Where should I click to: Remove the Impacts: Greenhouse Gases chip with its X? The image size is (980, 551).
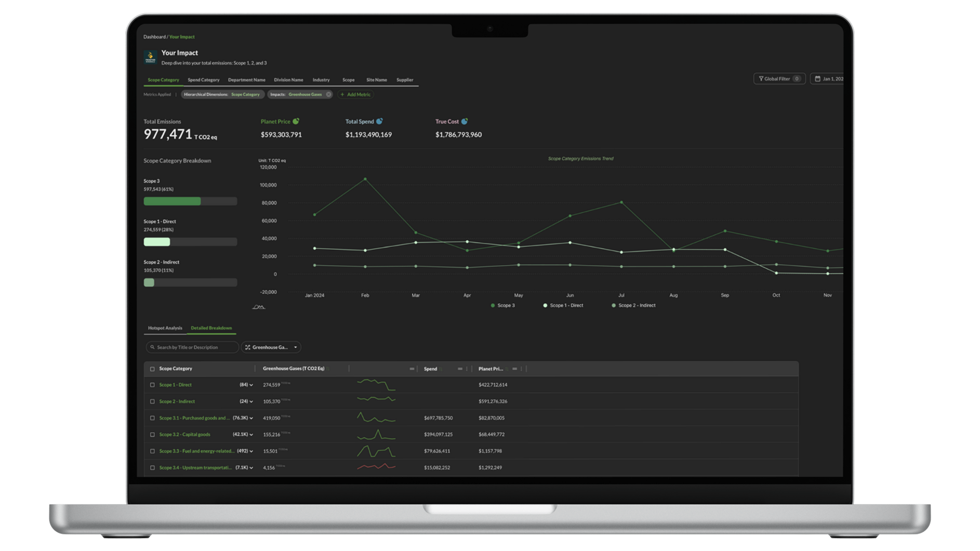[x=328, y=95]
